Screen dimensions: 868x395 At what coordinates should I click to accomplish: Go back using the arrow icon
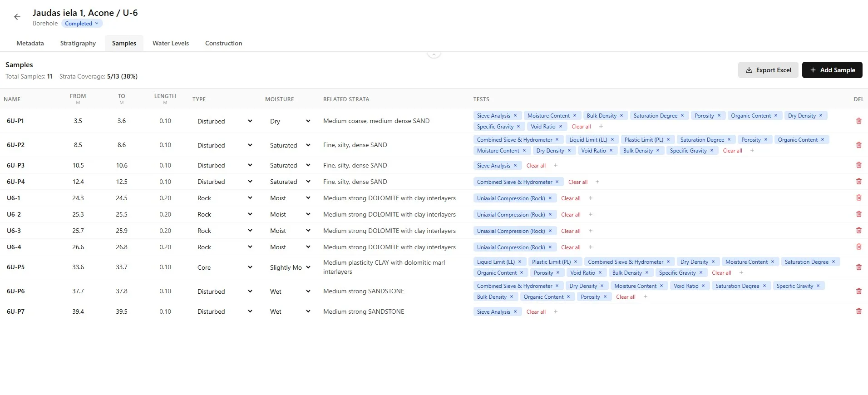pos(17,17)
